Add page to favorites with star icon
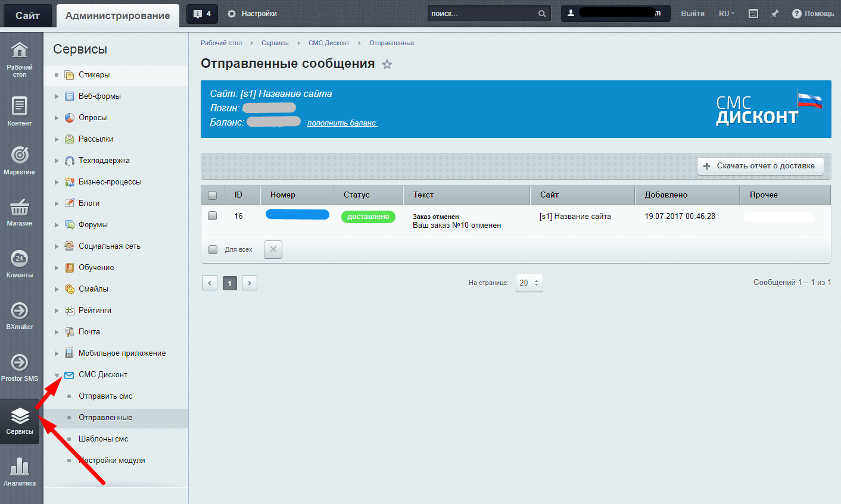The image size is (841, 504). 387,64
